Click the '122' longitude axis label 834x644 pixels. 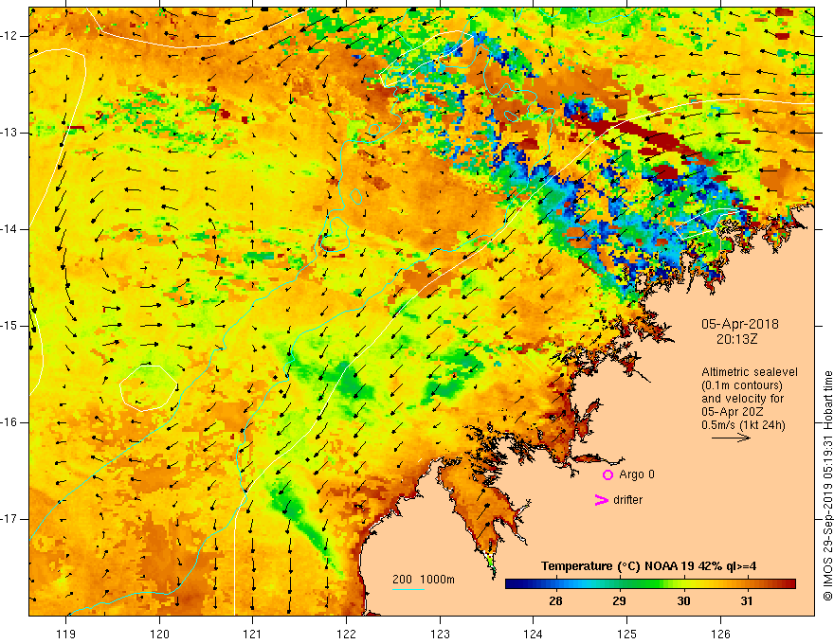pos(346,634)
